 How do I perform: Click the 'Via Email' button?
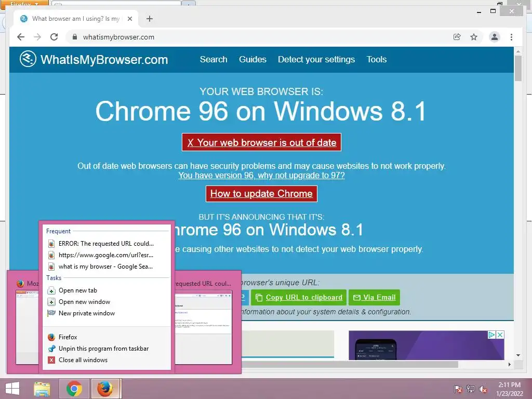click(x=374, y=298)
